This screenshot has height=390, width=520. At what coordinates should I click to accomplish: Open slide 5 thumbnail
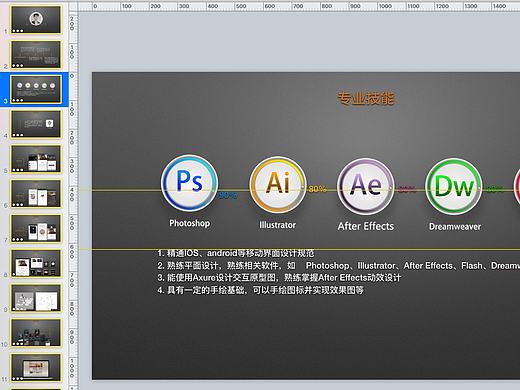(36, 159)
